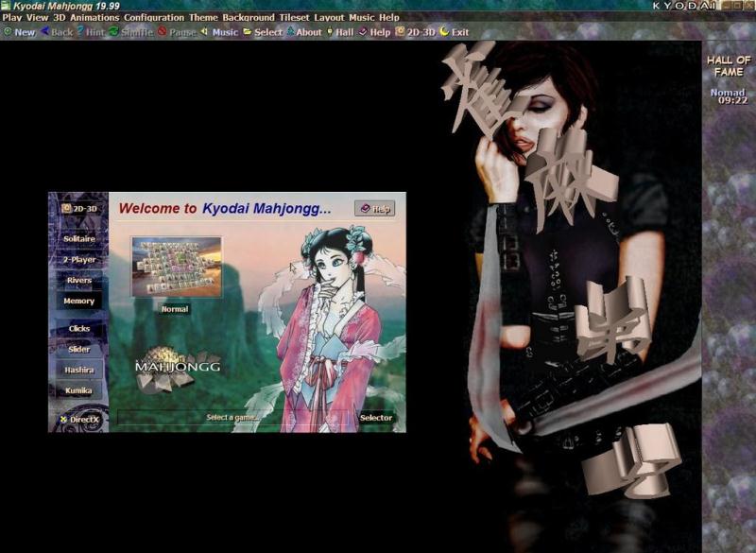Open the Select layout toolbar button
Screen dimensions: 756x553
[x=263, y=32]
